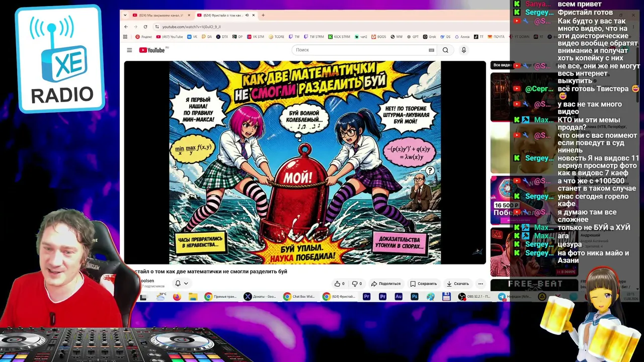Screen dimensions: 644x362
Task: Start voice search with the microphone icon
Action: point(464,50)
